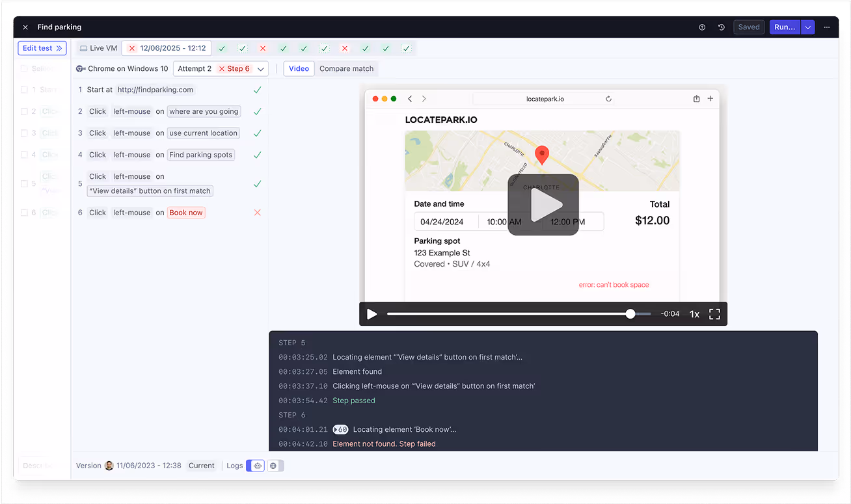Tick the faded select-all checkbox above the steps

(x=24, y=68)
